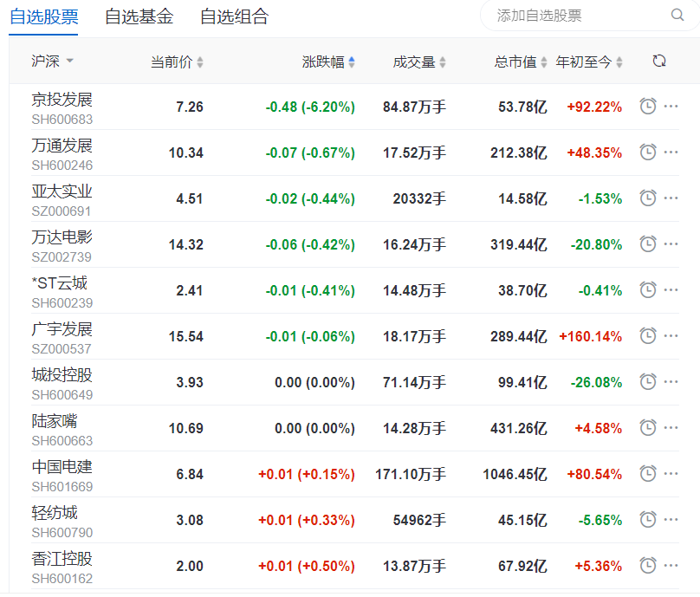Set alert clock for 城投控股

coord(648,382)
